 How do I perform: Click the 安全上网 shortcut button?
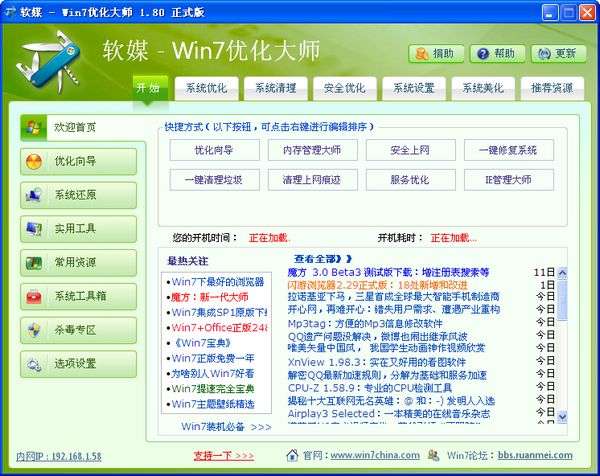(411, 150)
